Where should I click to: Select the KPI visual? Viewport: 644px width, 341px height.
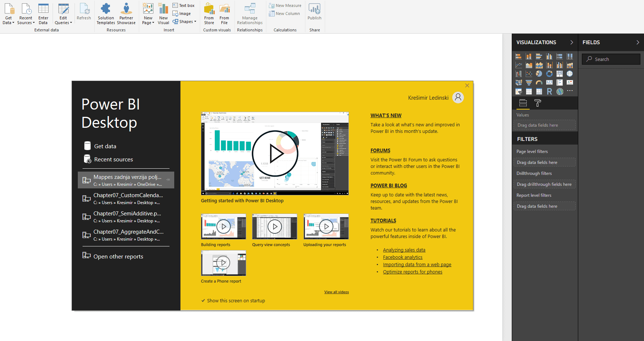click(x=569, y=83)
